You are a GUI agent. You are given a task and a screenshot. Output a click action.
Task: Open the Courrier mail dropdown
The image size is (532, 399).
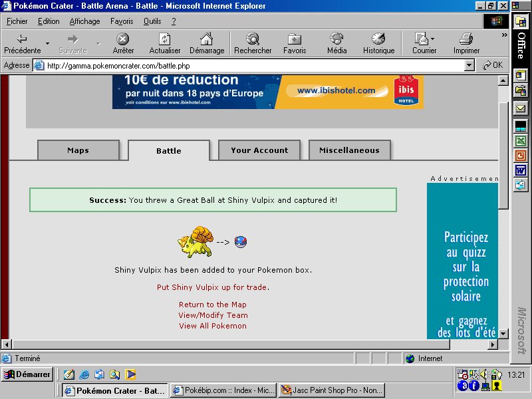433,39
